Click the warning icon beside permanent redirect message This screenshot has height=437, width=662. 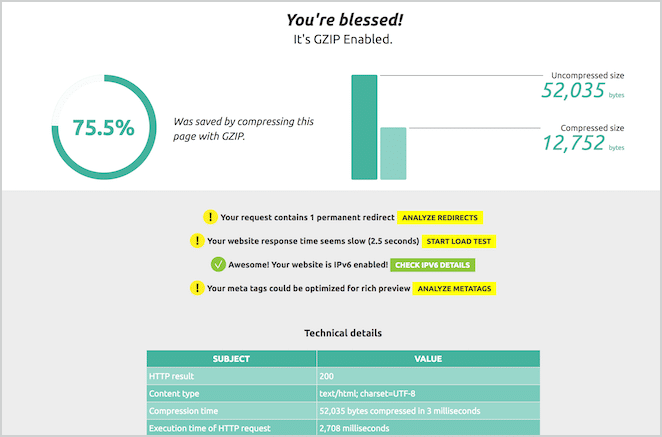click(x=210, y=216)
